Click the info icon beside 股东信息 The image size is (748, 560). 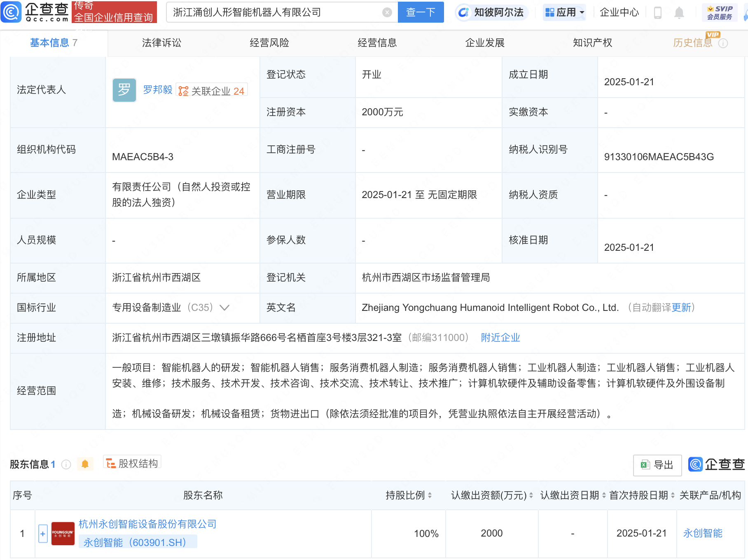point(66,464)
